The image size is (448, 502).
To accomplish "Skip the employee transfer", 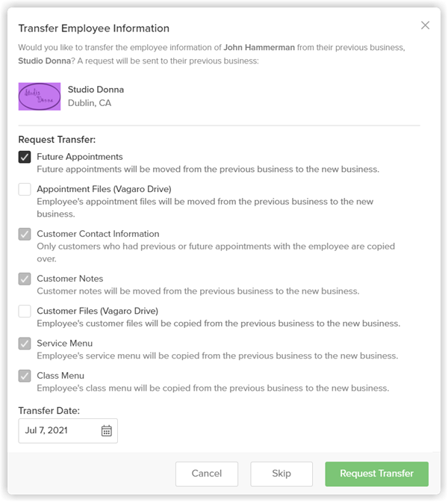I will pyautogui.click(x=281, y=474).
